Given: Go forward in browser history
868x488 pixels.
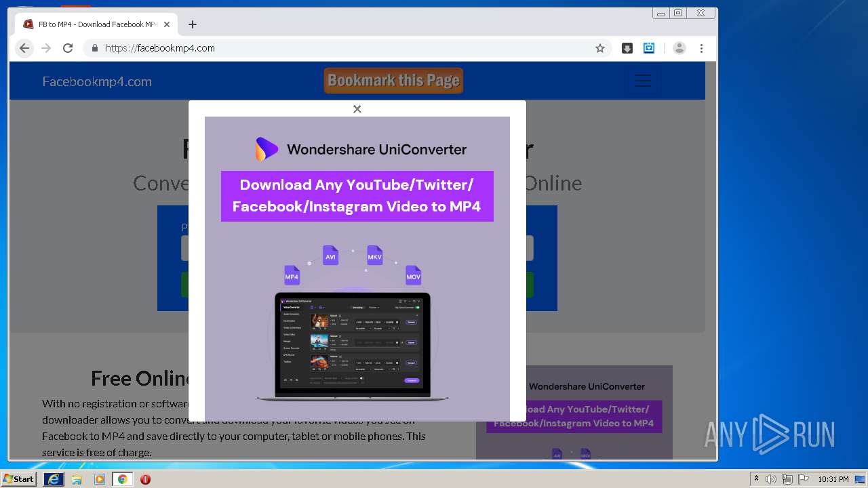Looking at the screenshot, I should tap(46, 48).
